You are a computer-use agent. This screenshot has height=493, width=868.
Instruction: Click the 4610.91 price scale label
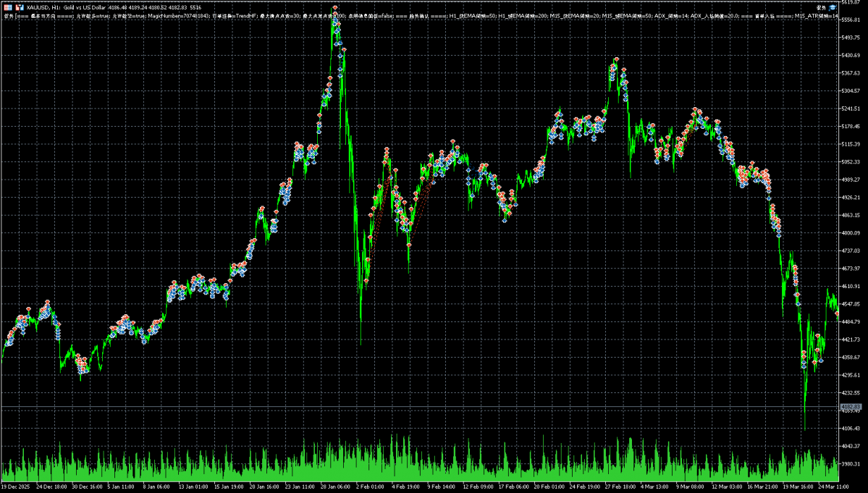pos(851,286)
